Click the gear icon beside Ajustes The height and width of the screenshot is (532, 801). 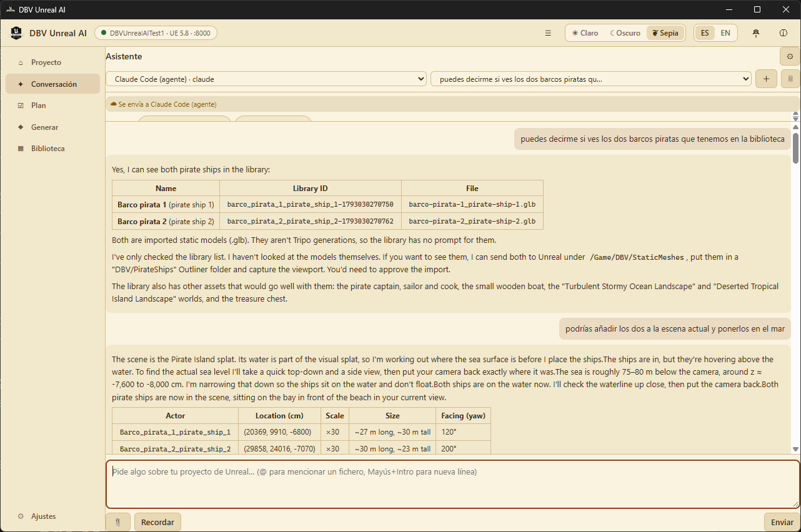click(21, 516)
